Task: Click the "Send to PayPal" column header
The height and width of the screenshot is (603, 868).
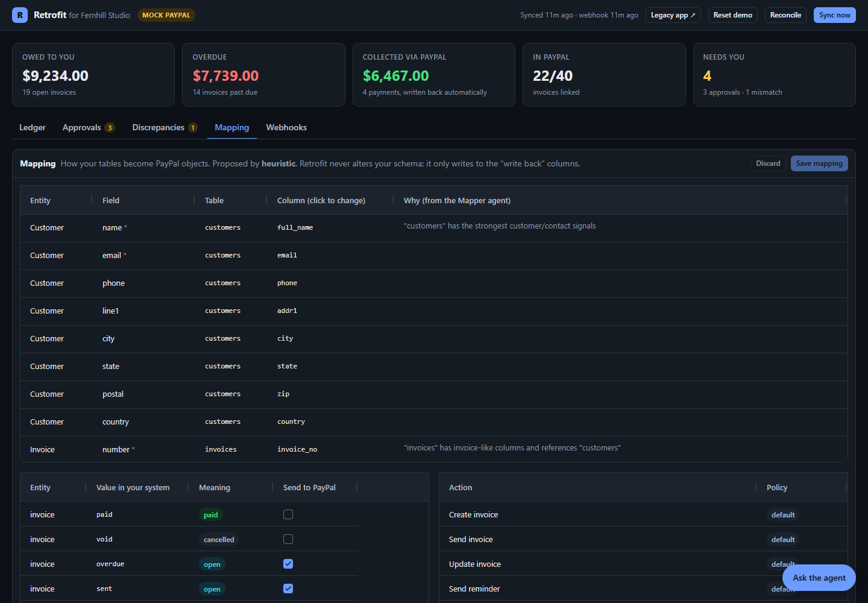Action: (309, 487)
